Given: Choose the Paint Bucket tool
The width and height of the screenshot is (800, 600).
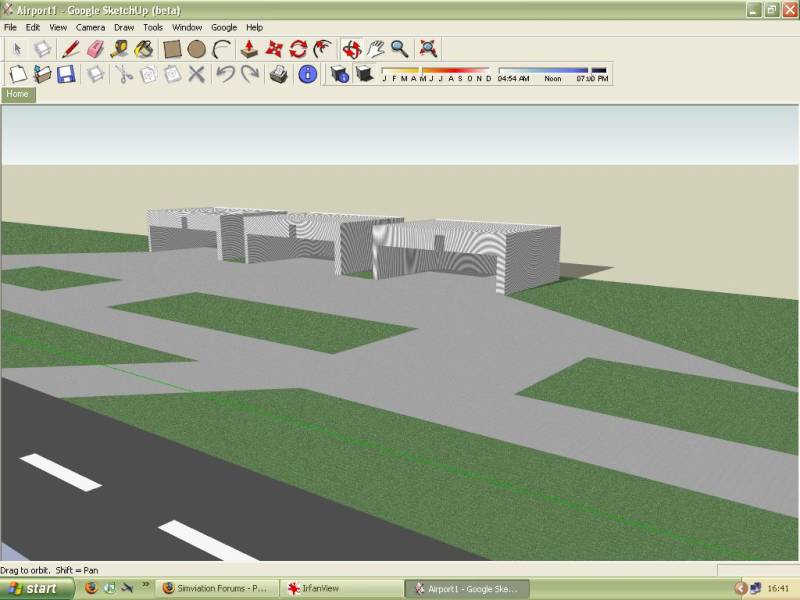Looking at the screenshot, I should click(145, 48).
